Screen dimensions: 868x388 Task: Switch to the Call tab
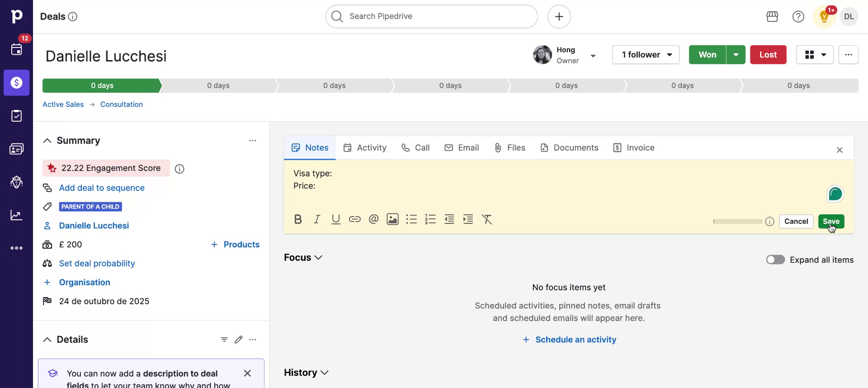(x=415, y=148)
